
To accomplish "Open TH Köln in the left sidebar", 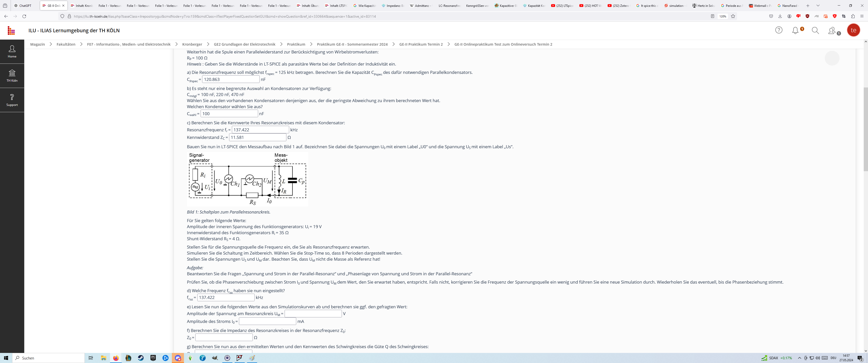I will [x=12, y=76].
